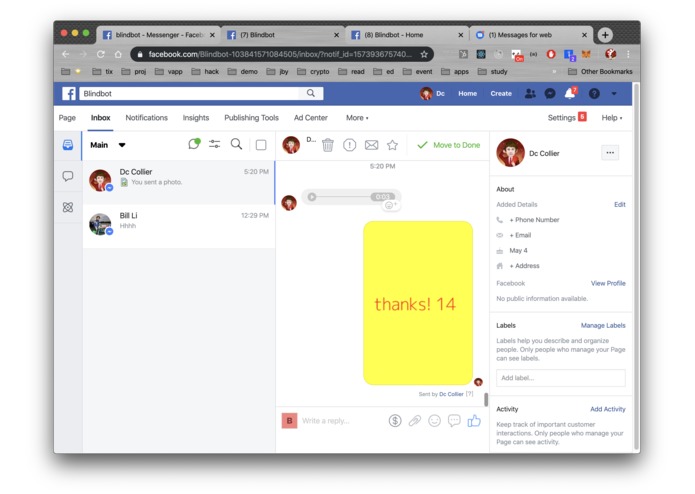Click Edit for added details
Screen dimensions: 695x494
pyautogui.click(x=620, y=204)
